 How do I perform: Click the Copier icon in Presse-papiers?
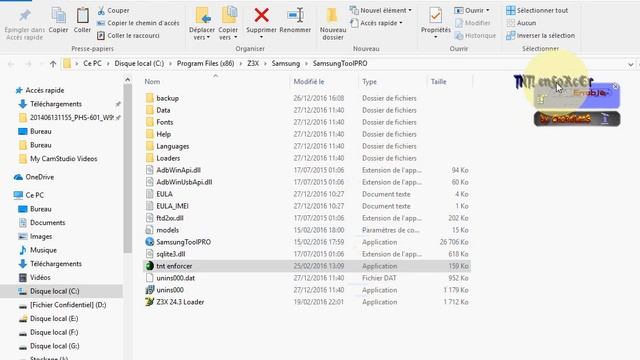click(58, 16)
